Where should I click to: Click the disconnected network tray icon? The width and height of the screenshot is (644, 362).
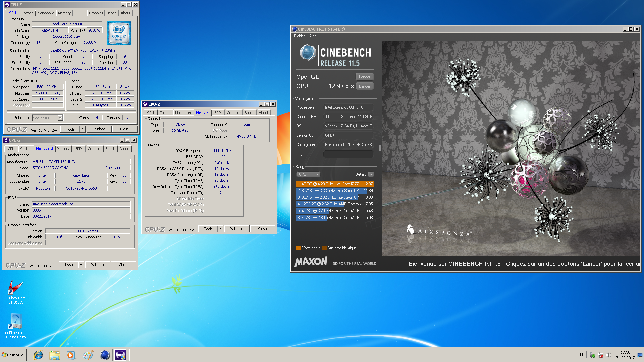point(601,355)
